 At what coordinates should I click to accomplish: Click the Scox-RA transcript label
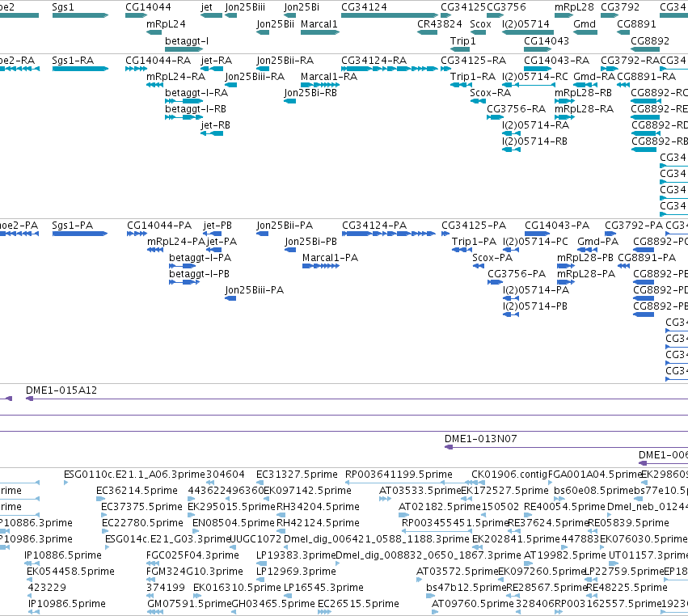[x=491, y=93]
